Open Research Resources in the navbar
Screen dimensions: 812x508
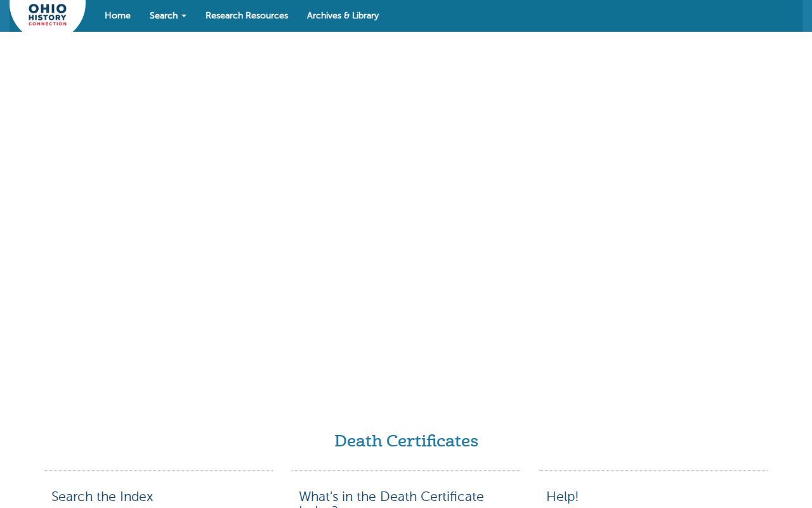point(247,15)
